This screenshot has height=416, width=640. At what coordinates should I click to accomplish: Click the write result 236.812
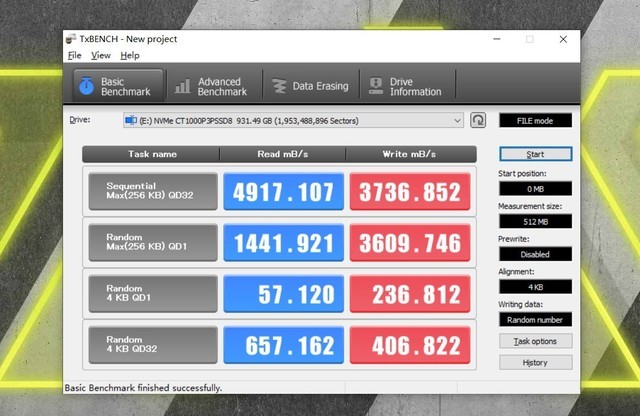click(410, 294)
